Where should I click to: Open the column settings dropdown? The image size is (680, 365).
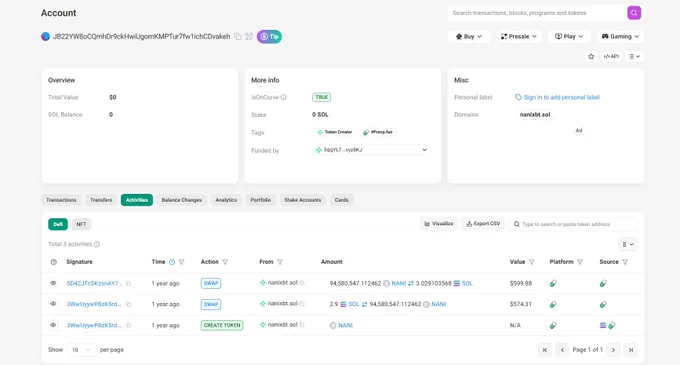628,244
